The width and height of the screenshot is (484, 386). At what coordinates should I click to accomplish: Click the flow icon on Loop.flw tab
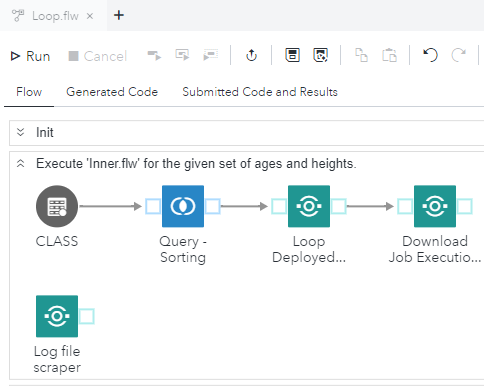point(18,15)
